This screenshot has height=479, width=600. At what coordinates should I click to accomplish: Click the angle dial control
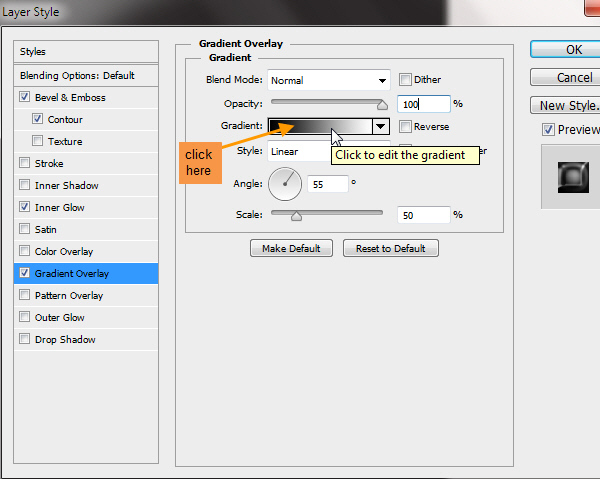(x=285, y=183)
